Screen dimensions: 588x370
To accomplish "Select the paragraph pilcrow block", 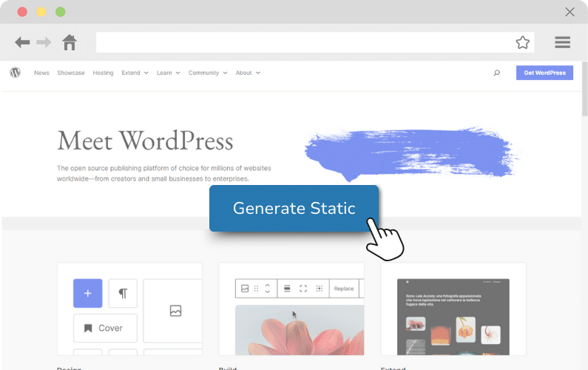I will point(123,293).
